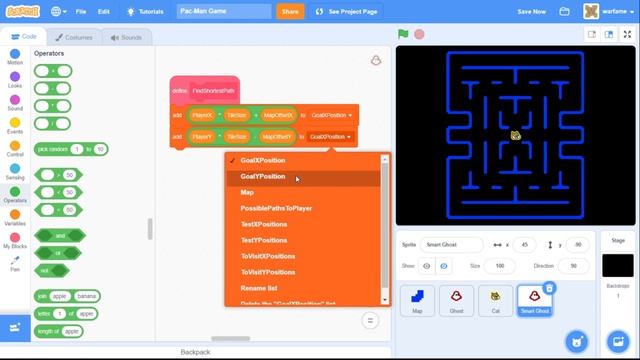Switch to small stage layout
This screenshot has width=640, height=360.
coord(592,34)
